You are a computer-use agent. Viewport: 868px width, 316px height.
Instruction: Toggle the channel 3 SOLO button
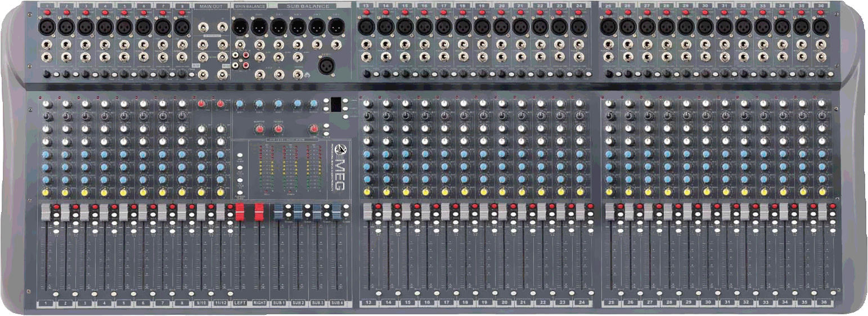pos(95,294)
